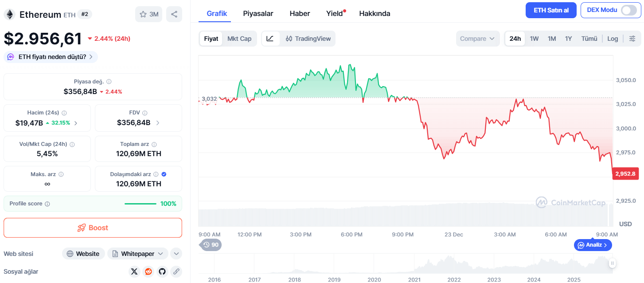This screenshot has height=283, width=644.
Task: Click the AI icon in ETH fiyatı neden düştü
Action: coord(11,57)
